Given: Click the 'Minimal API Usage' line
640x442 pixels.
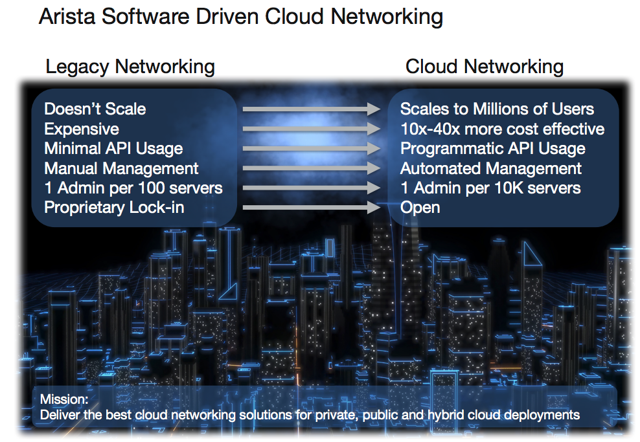Looking at the screenshot, I should (x=113, y=149).
